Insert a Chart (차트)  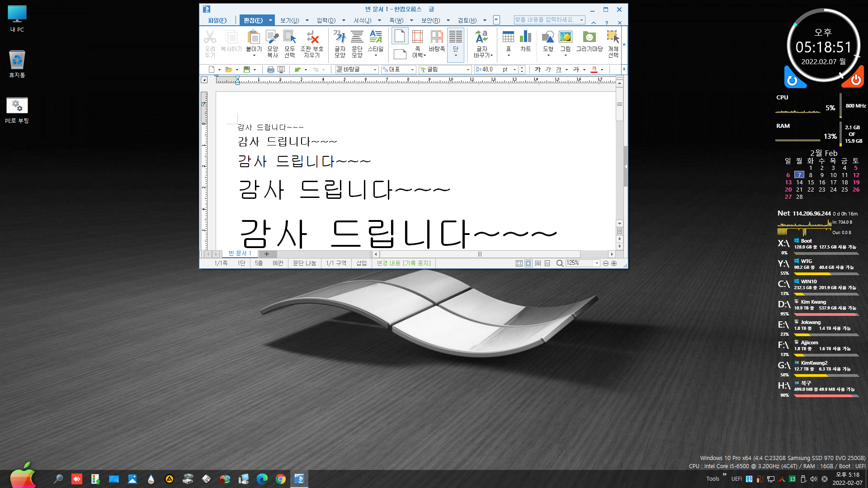click(525, 41)
